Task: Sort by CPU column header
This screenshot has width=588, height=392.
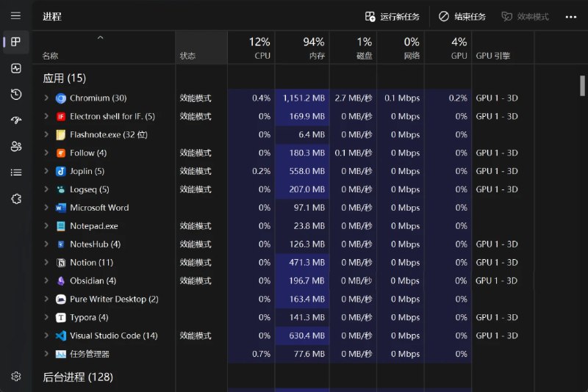Action: click(x=251, y=48)
